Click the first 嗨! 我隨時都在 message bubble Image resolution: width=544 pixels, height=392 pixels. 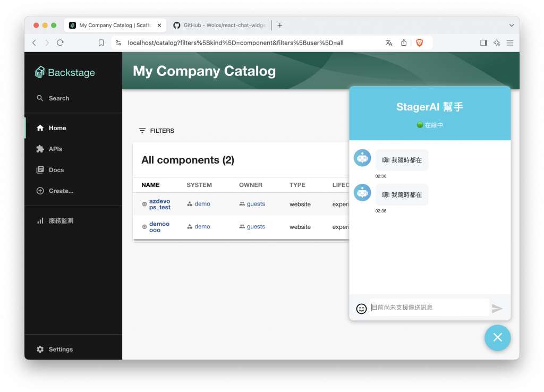click(x=402, y=160)
